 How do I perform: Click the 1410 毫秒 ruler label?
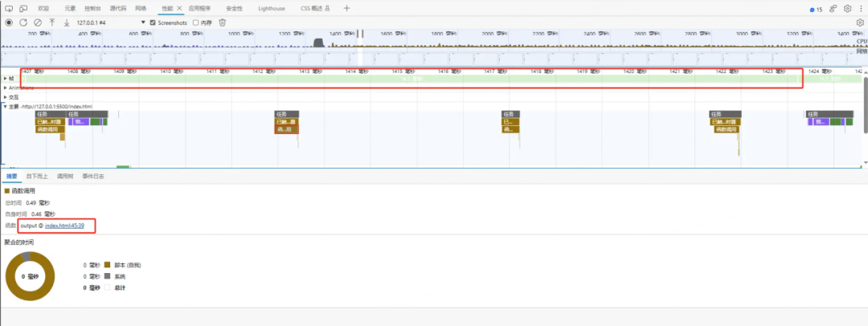(172, 71)
